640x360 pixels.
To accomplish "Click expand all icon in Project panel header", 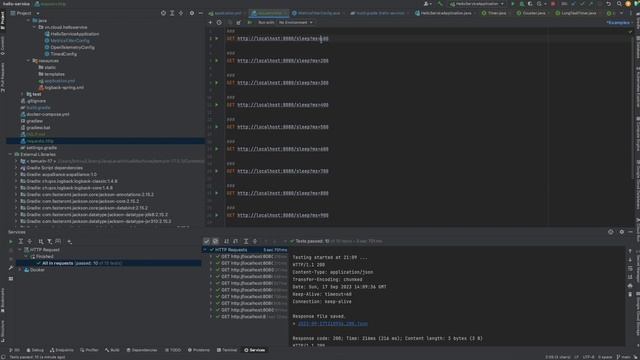I will [x=172, y=13].
